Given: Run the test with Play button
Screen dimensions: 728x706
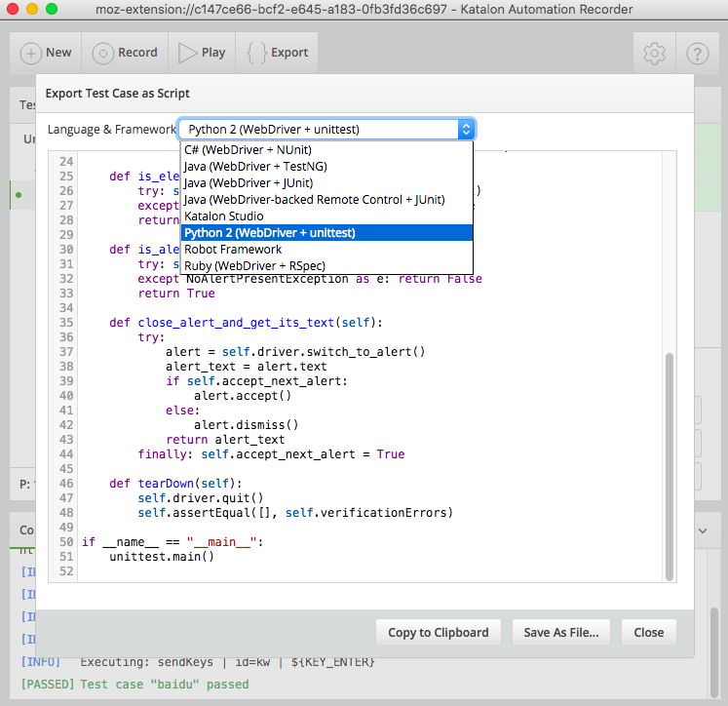Looking at the screenshot, I should pos(202,53).
